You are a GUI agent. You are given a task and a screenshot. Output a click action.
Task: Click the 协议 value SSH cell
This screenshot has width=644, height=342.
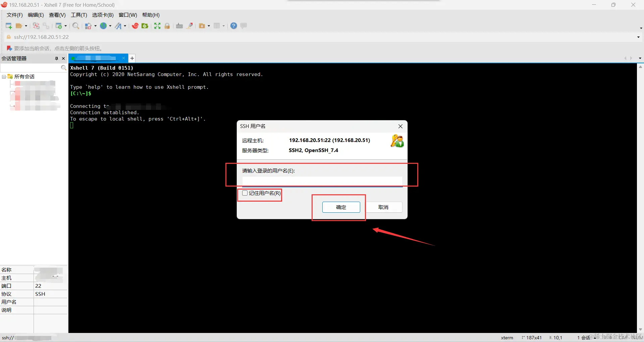(51, 294)
